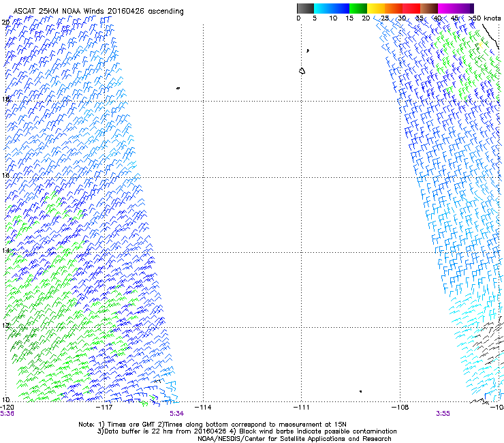
Task: Select the green 15-20 knots legend segment
Action: click(x=358, y=8)
